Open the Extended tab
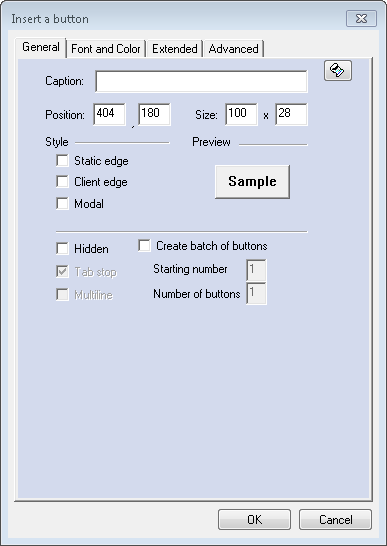This screenshot has width=387, height=546. click(175, 49)
